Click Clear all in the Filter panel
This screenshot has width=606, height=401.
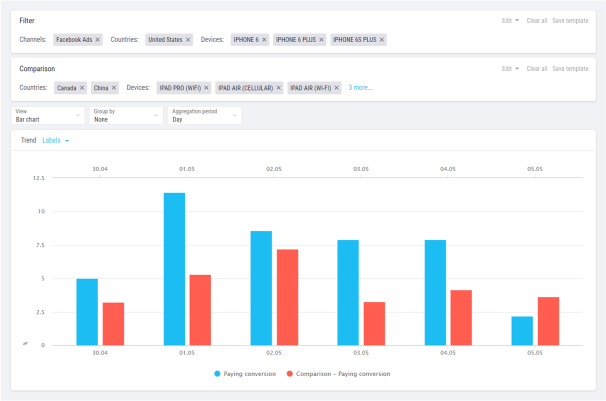coord(536,21)
